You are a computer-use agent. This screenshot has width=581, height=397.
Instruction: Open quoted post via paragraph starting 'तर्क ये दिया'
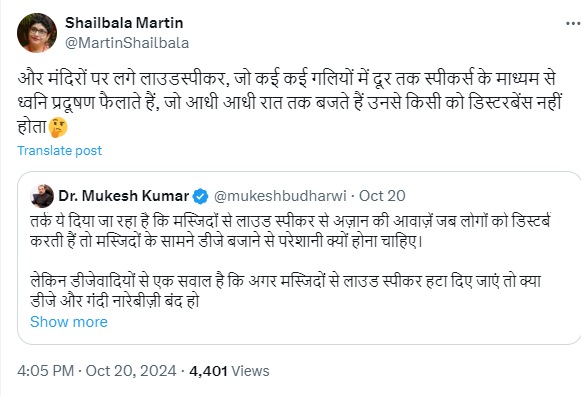pos(290,231)
